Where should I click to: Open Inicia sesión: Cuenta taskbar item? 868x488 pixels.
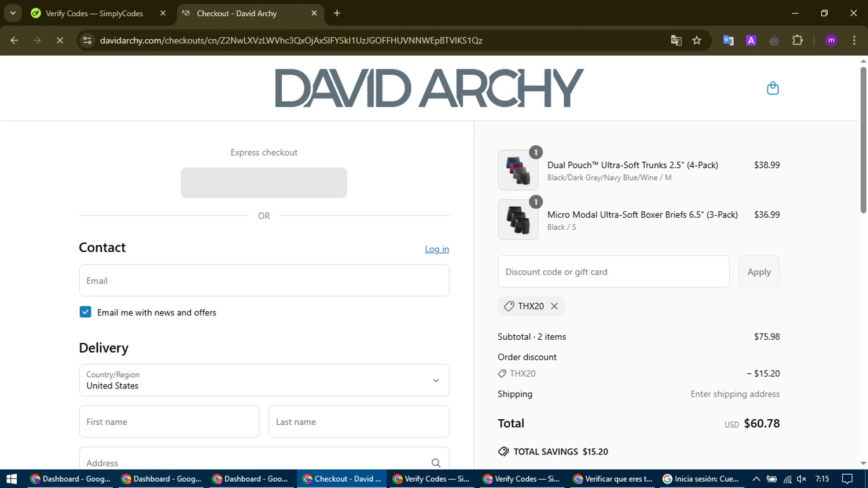tap(701, 479)
